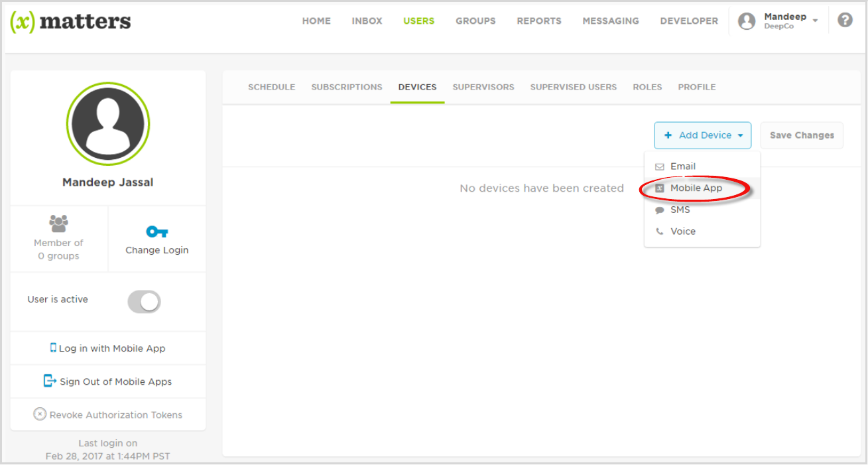Click Revoke Authorization Tokens

[116, 415]
